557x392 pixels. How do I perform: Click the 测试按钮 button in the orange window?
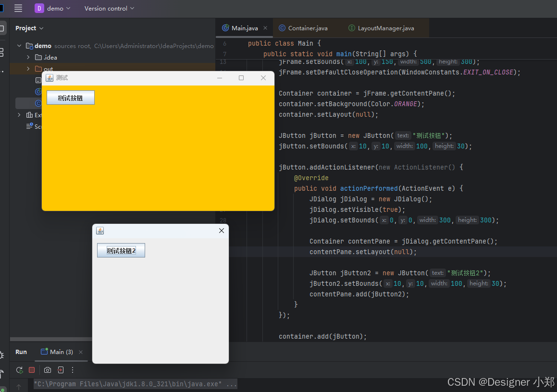(x=71, y=98)
